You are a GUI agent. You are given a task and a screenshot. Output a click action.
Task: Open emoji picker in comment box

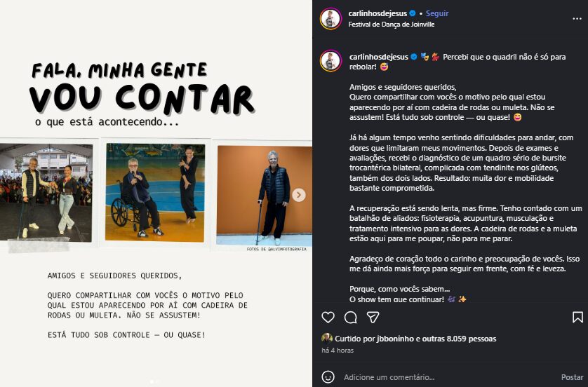(328, 377)
